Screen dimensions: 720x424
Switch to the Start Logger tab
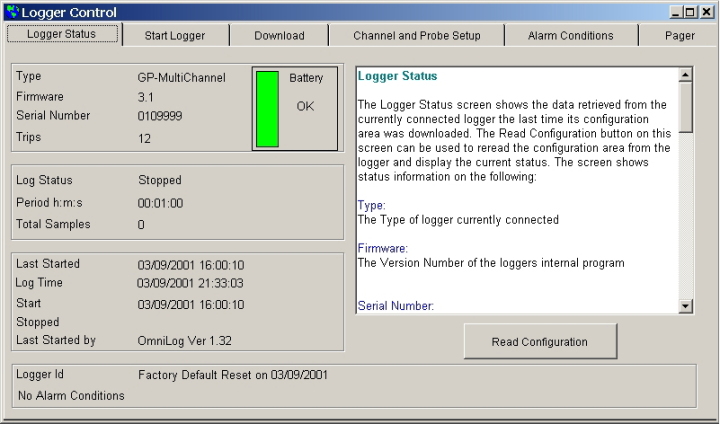click(175, 35)
